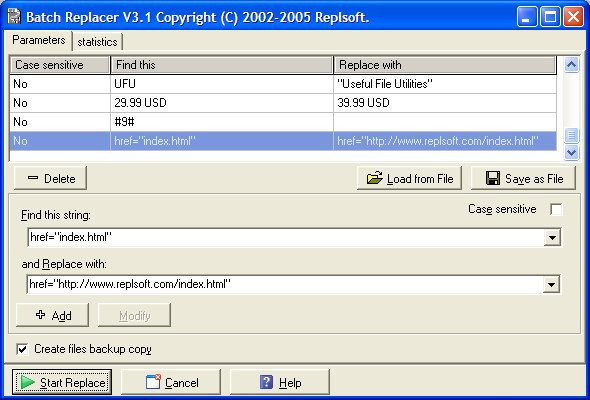Screen dimensions: 590x400
Task: Select the "Useful File Utilities" cell
Action: coord(445,84)
